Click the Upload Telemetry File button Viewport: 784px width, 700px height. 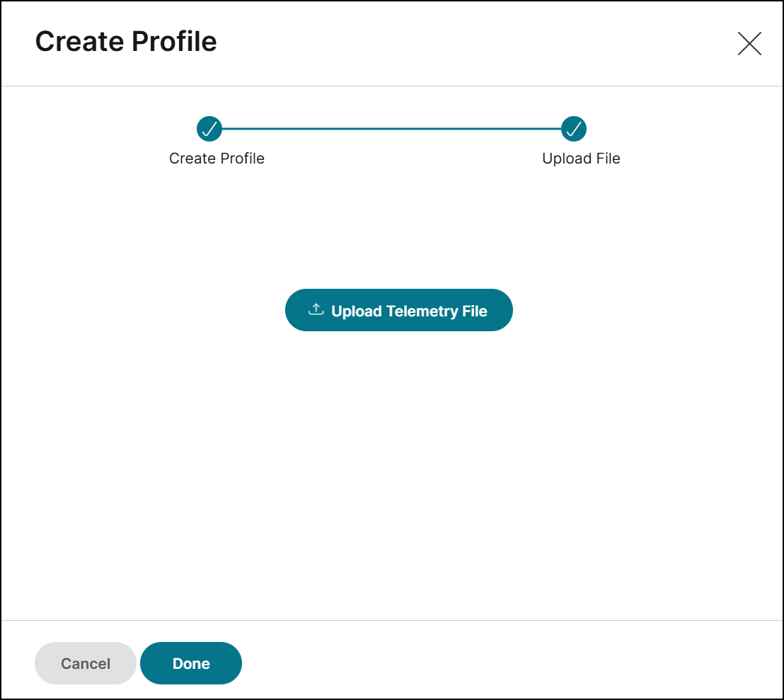[x=398, y=310]
